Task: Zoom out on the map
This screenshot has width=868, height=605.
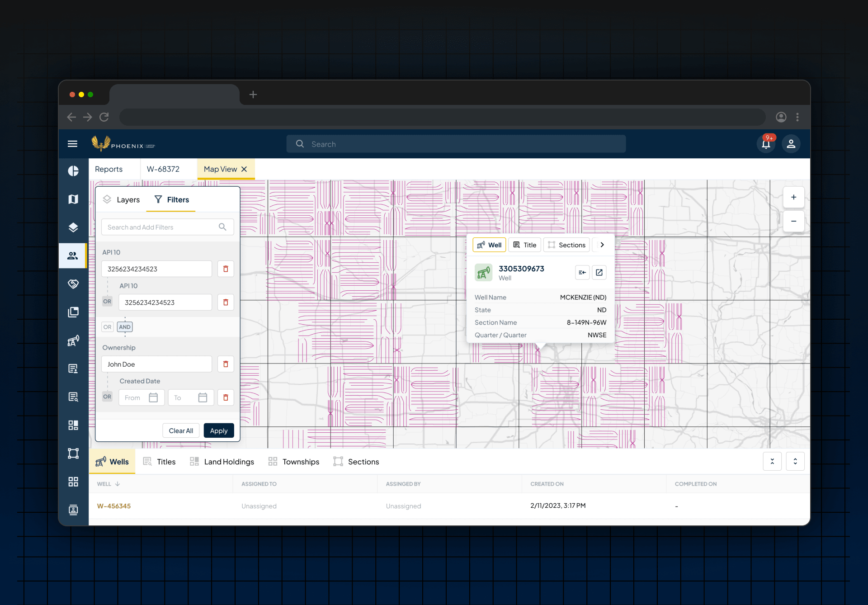Action: [x=793, y=221]
